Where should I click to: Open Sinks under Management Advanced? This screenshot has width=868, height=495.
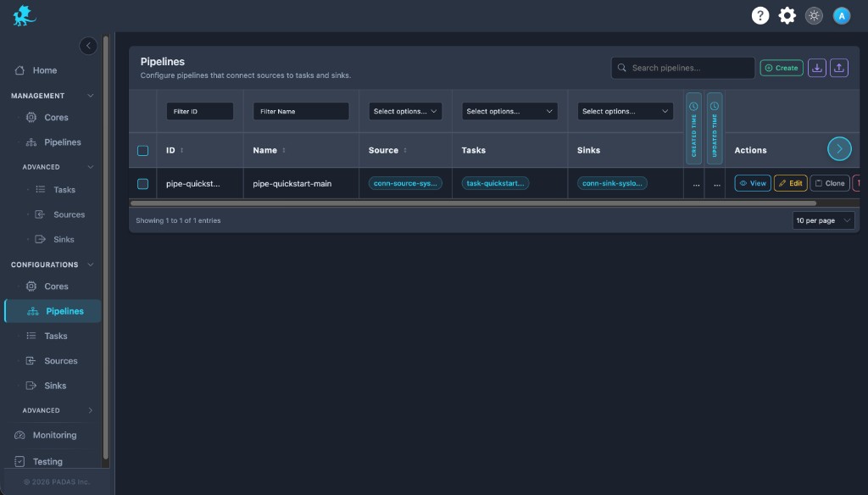(64, 239)
